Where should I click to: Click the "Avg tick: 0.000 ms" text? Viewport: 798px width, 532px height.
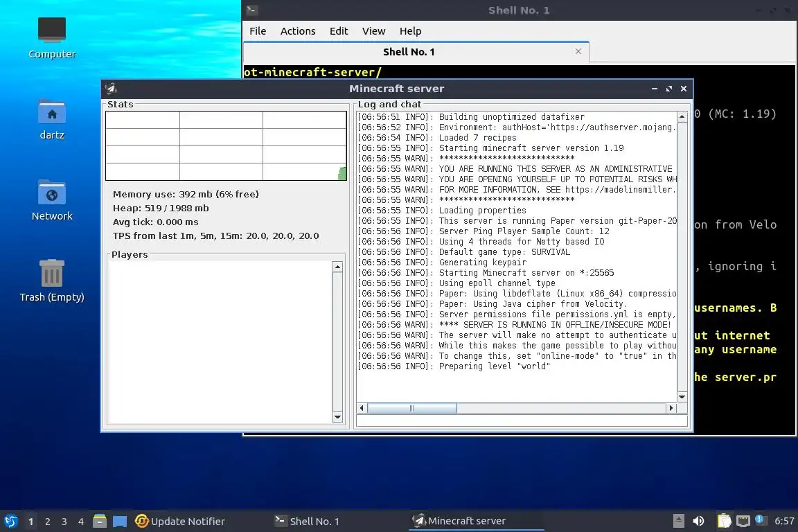click(156, 222)
